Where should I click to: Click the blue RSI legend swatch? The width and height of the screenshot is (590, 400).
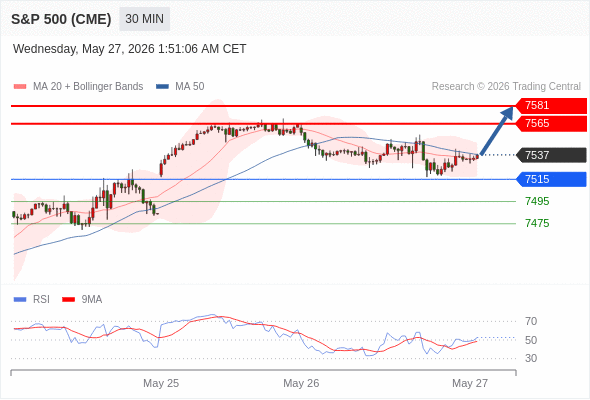tap(20, 300)
